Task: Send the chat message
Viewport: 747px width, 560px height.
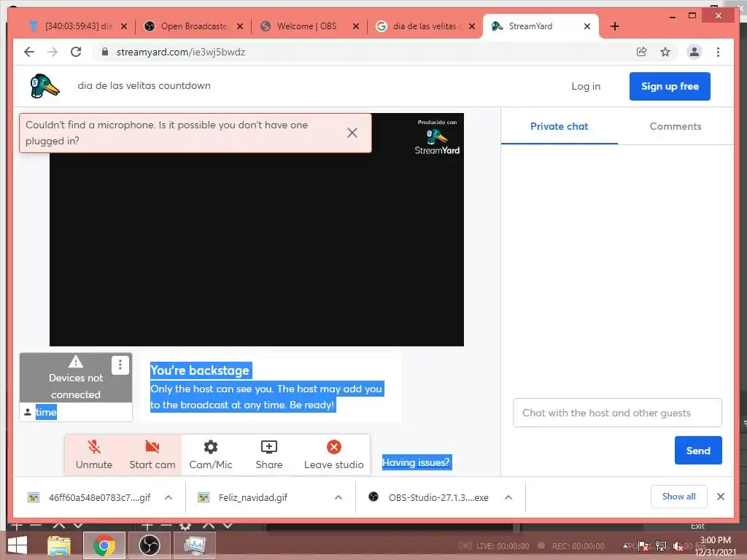Action: pyautogui.click(x=698, y=451)
